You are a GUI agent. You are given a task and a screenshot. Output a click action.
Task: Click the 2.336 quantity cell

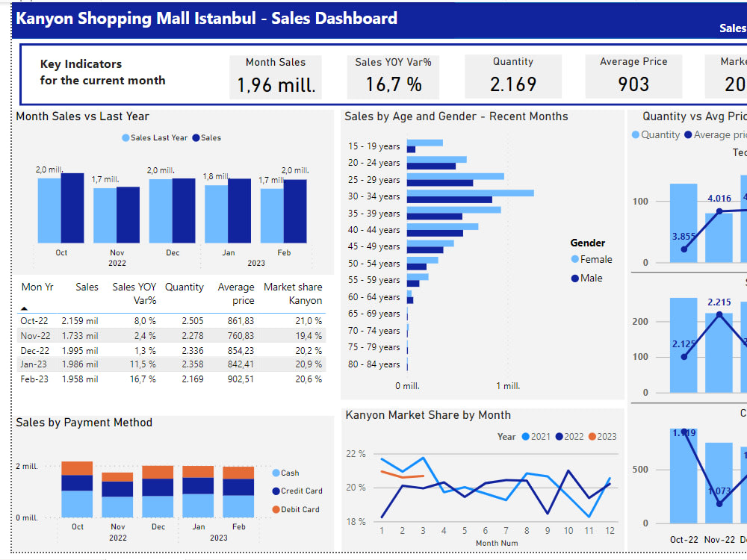193,350
